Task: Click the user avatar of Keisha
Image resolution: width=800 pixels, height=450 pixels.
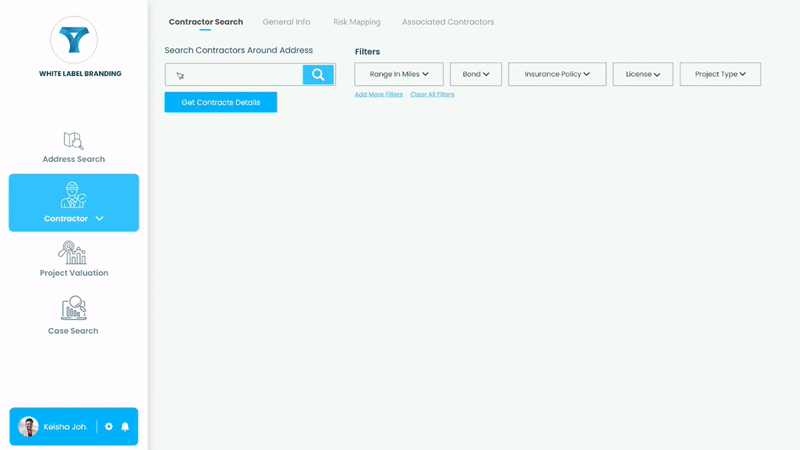Action: click(x=28, y=427)
